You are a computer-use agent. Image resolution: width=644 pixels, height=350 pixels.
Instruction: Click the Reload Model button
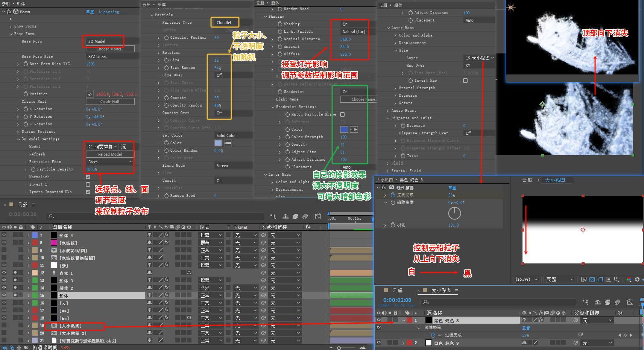[x=110, y=154]
